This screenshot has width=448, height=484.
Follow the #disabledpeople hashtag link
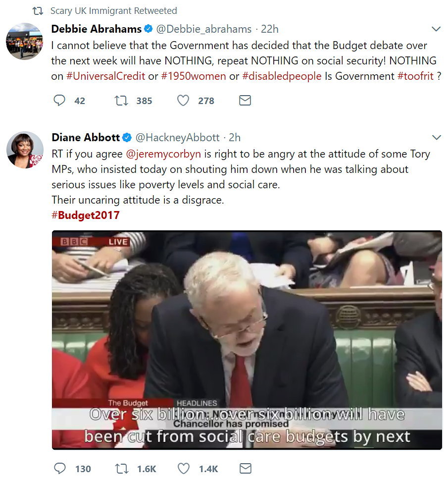click(x=282, y=76)
